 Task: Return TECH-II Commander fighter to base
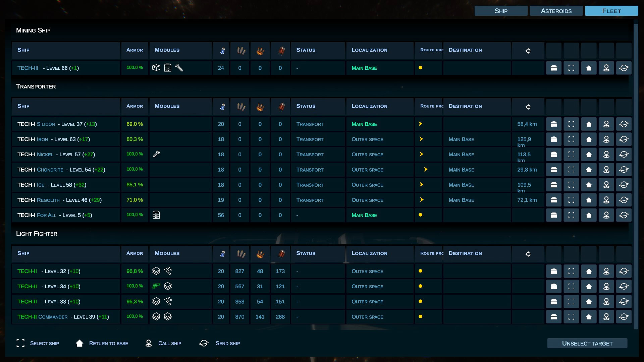(x=589, y=317)
